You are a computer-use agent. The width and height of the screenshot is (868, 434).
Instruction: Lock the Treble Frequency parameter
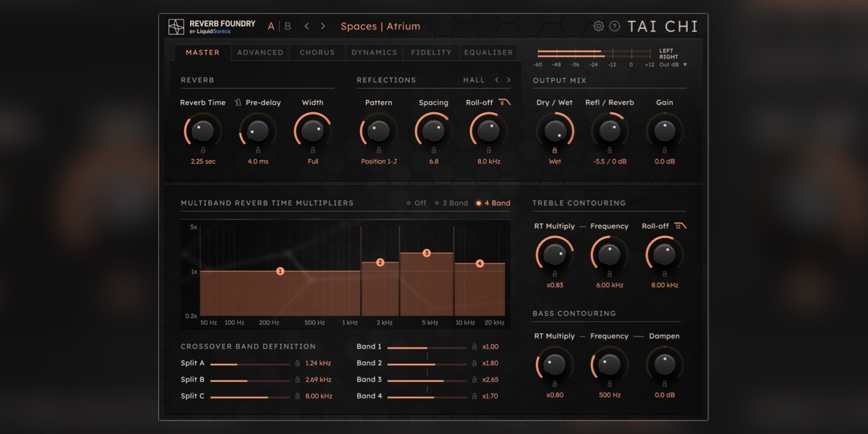click(610, 274)
